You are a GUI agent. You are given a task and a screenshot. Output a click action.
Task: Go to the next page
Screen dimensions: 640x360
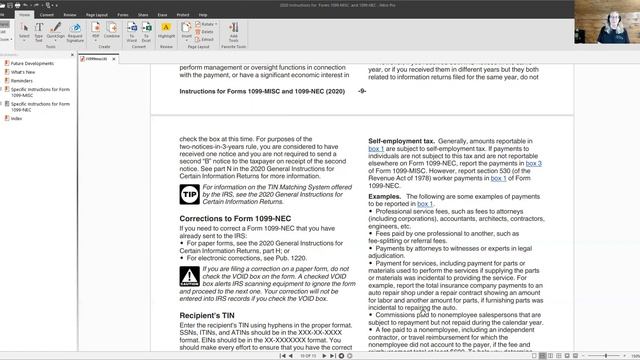(x=324, y=356)
